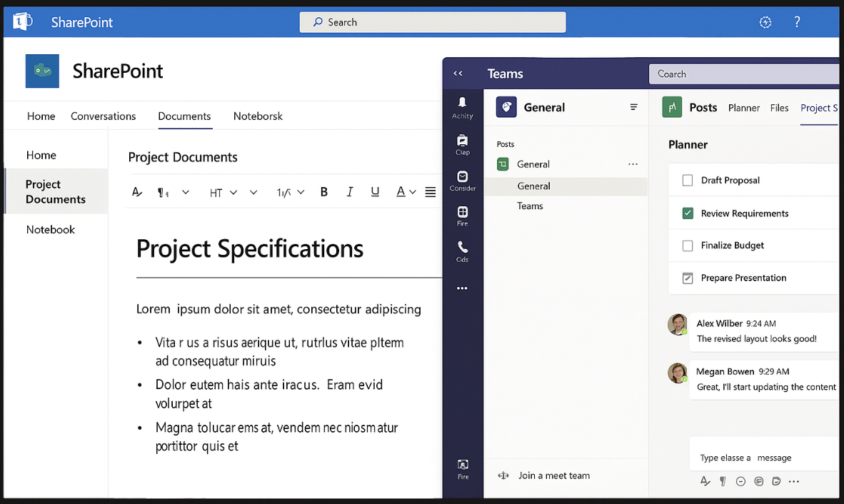Click the green channel avatar beside Posts
Viewport: 844px width, 504px height.
pos(672,107)
